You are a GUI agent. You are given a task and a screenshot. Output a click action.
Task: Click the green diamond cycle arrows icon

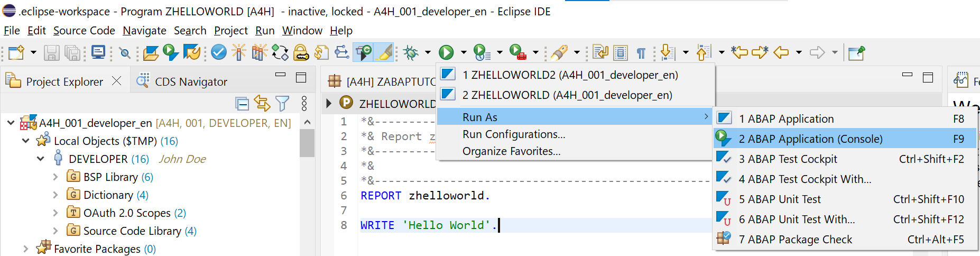tap(280, 52)
